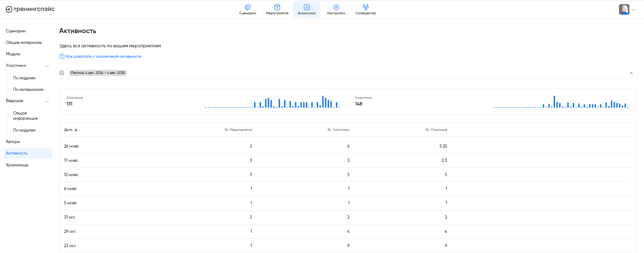644x253 pixels.
Task: Collapse the Ведущие sidebar section
Action: [47, 101]
